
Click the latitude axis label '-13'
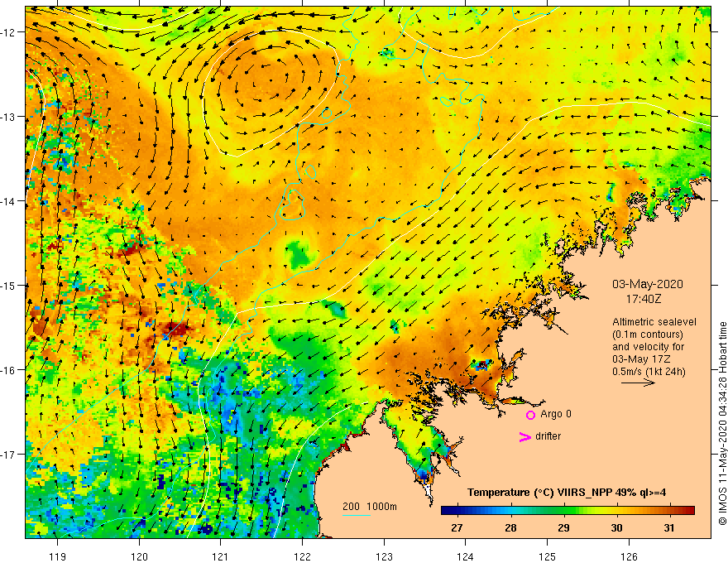click(10, 117)
